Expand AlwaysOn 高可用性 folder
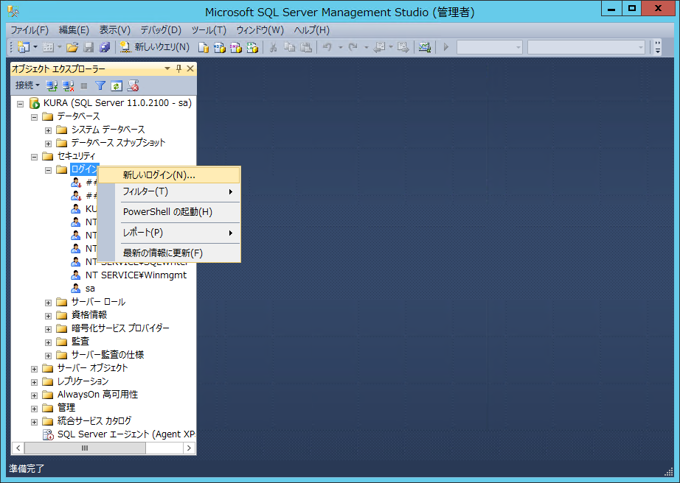The image size is (680, 483). [x=34, y=395]
